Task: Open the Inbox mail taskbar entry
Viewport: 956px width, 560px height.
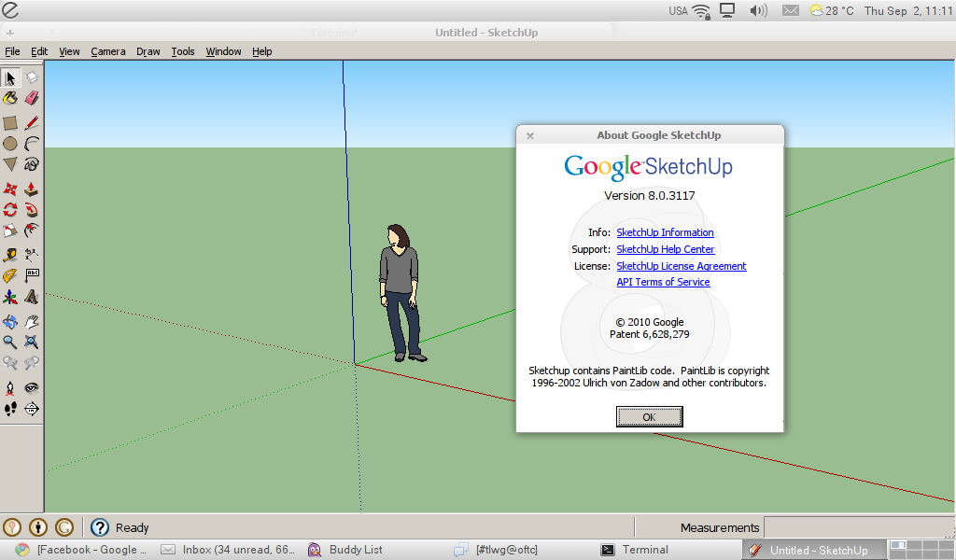Action: (228, 550)
